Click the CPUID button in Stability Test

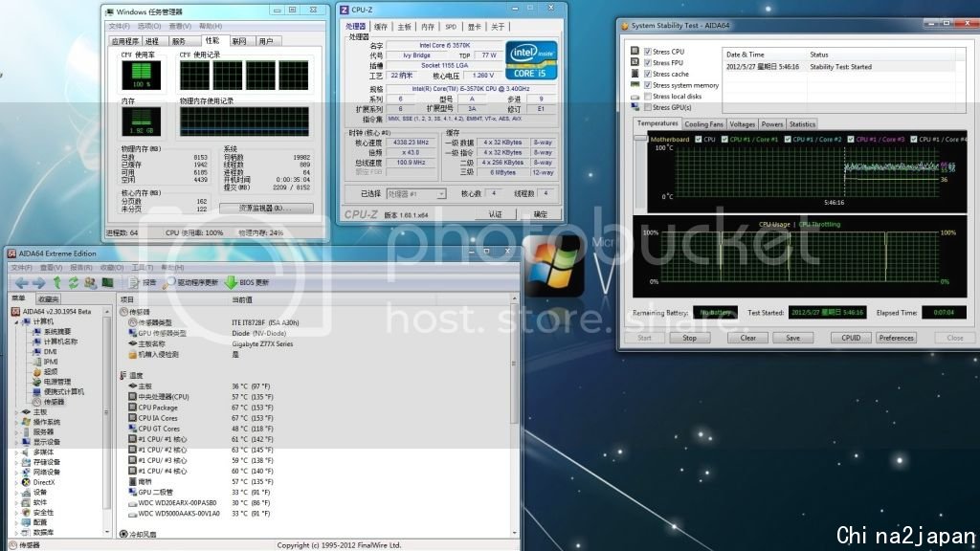(x=851, y=338)
